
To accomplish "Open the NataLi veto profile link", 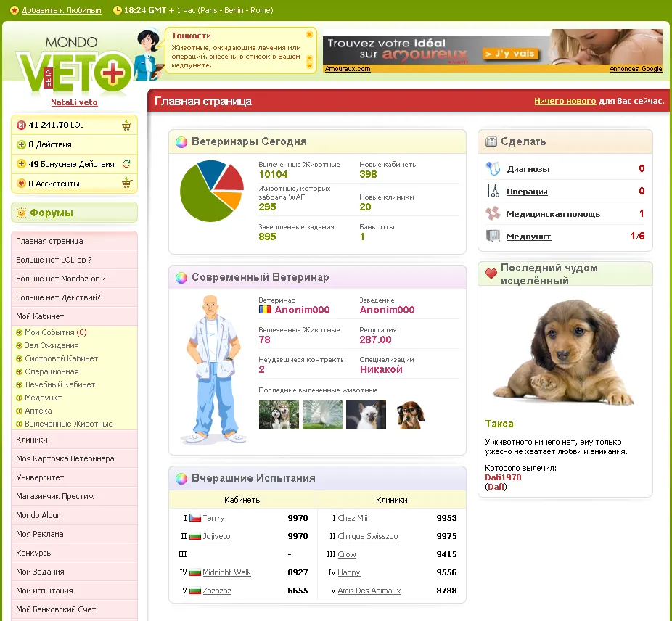I will [x=74, y=102].
